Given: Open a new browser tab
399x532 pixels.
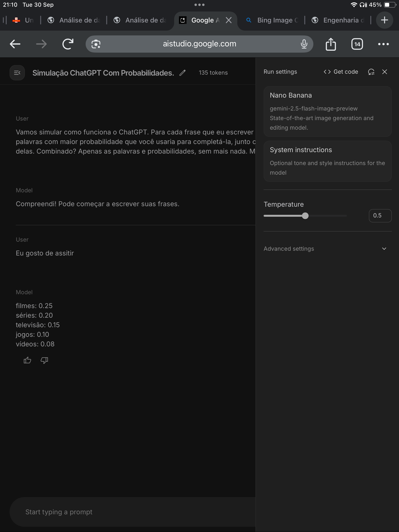Looking at the screenshot, I should [x=384, y=20].
